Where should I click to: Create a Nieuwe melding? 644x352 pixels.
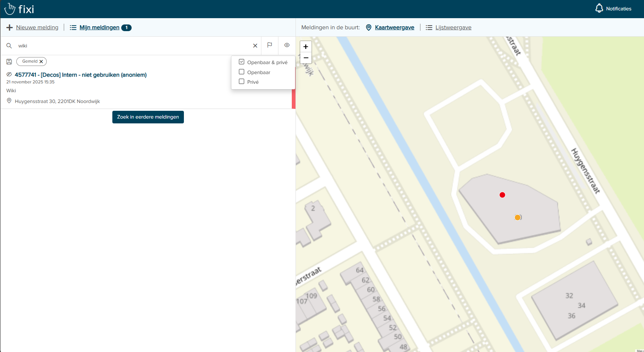coord(37,27)
